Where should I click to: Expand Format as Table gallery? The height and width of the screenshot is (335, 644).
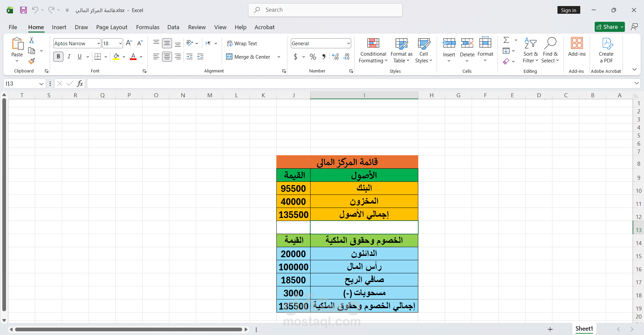401,50
